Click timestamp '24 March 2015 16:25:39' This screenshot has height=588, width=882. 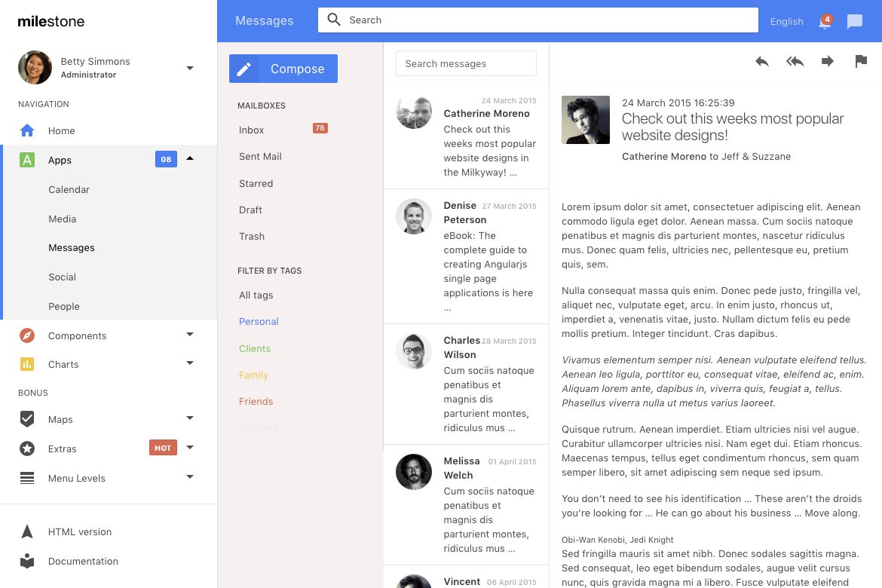coord(678,103)
